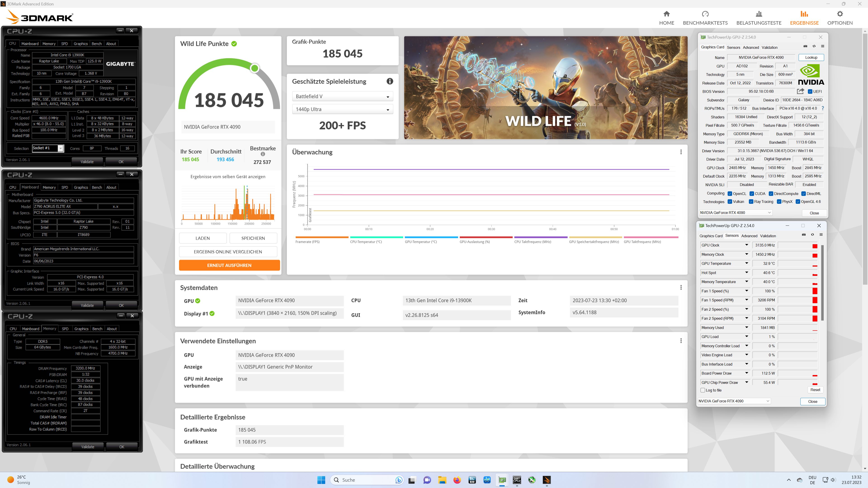Viewport: 868px width, 488px height.
Task: Open the 1440p Ultra resolution dropdown
Action: point(342,109)
